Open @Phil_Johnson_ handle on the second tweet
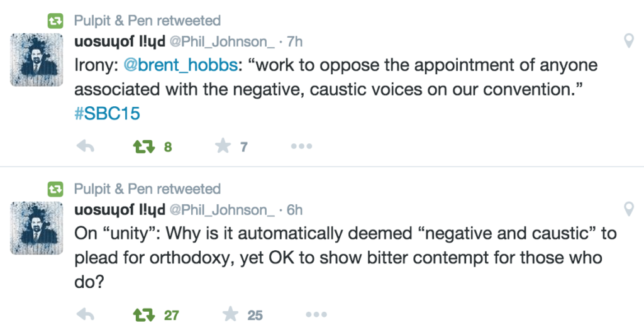 pyautogui.click(x=222, y=210)
